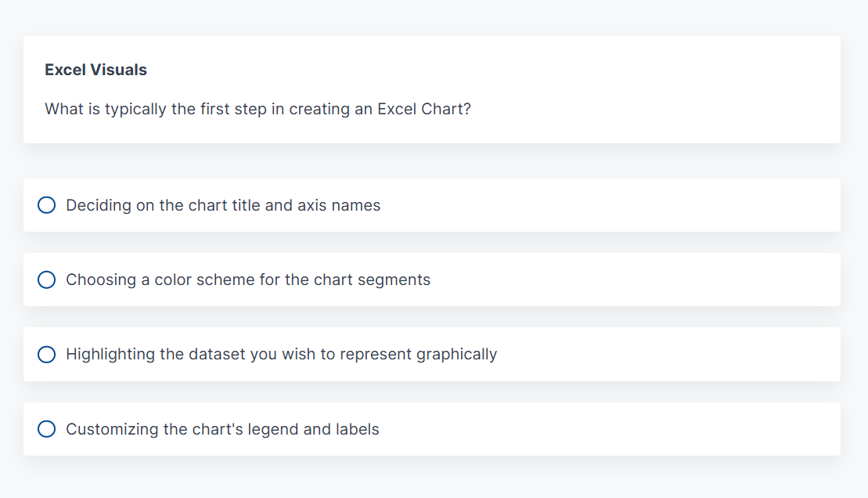Screen dimensions: 868x498
Task: Select the 'Deciding on the chart title' radio button
Action: click(46, 205)
